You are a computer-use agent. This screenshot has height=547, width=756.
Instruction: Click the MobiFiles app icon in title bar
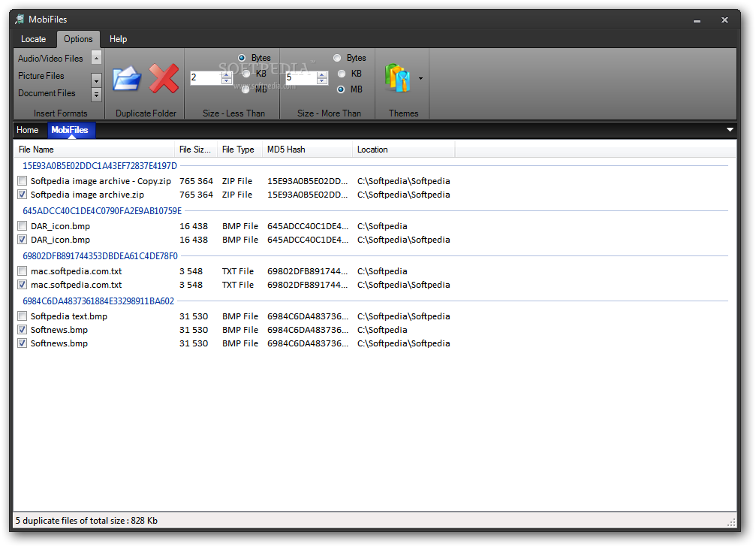pyautogui.click(x=20, y=20)
